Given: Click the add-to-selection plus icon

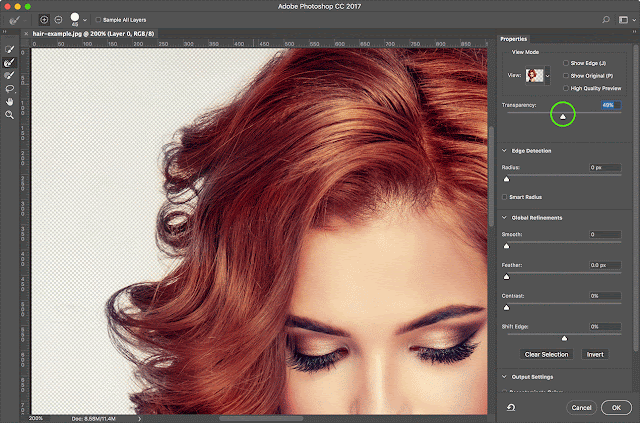Looking at the screenshot, I should pyautogui.click(x=45, y=19).
